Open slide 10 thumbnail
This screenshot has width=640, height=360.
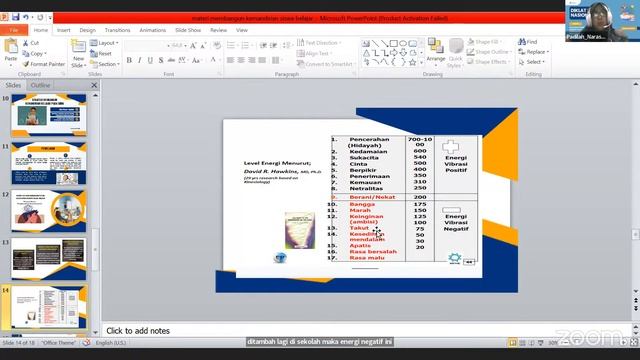pos(49,115)
